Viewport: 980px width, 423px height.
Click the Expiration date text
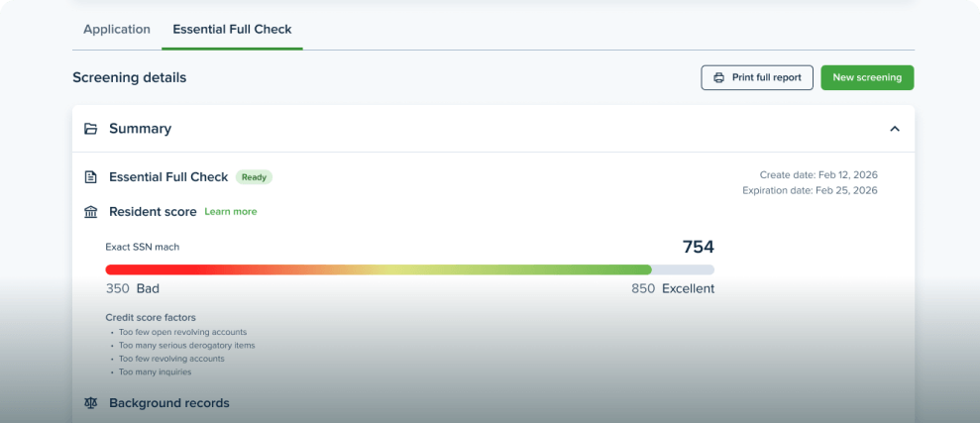click(810, 190)
